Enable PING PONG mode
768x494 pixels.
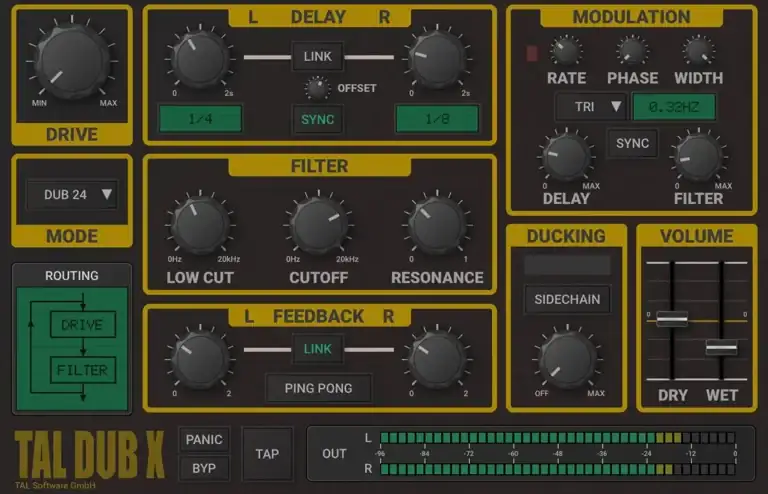click(x=318, y=388)
